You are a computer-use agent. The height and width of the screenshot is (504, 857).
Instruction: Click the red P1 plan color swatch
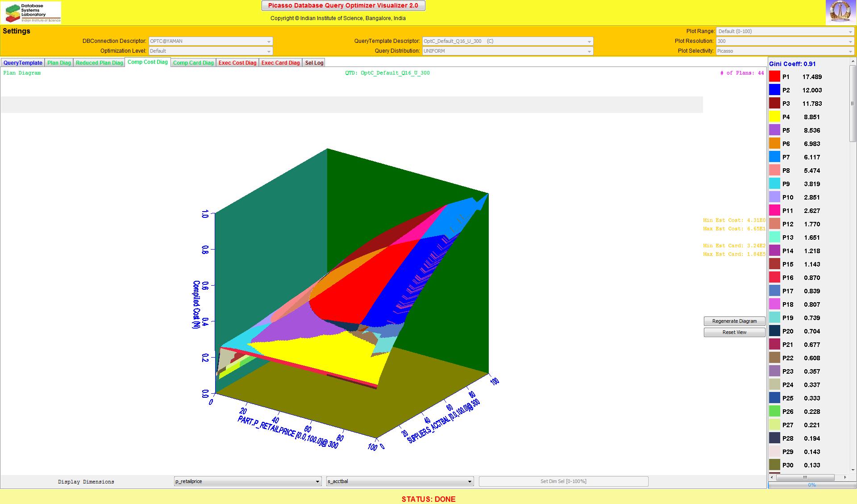(x=774, y=77)
